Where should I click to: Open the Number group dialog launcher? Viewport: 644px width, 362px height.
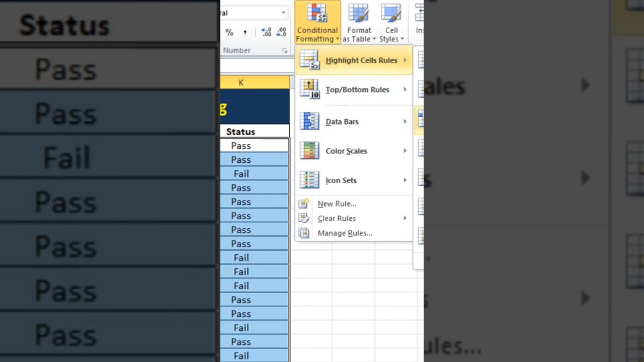(x=284, y=51)
